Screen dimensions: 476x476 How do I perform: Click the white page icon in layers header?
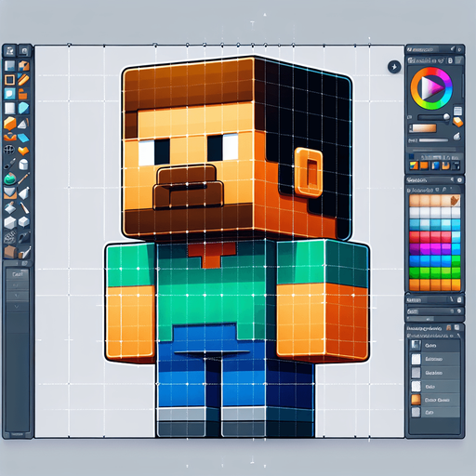point(456,327)
